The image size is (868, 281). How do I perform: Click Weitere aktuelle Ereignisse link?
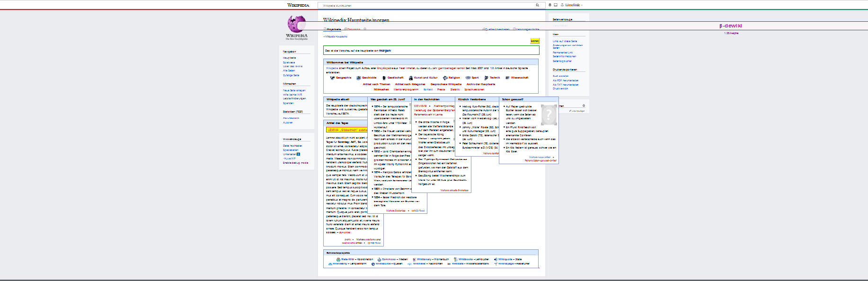454,190
